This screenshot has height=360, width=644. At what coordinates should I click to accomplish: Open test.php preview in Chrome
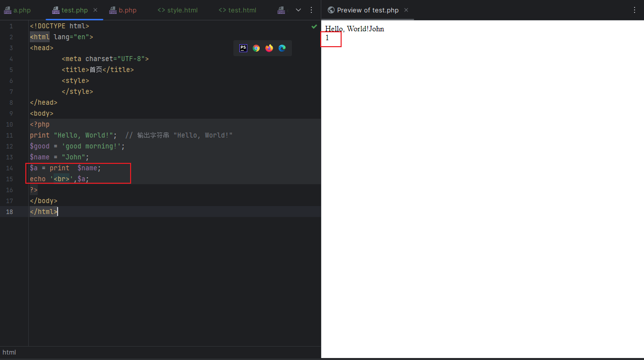click(x=256, y=48)
